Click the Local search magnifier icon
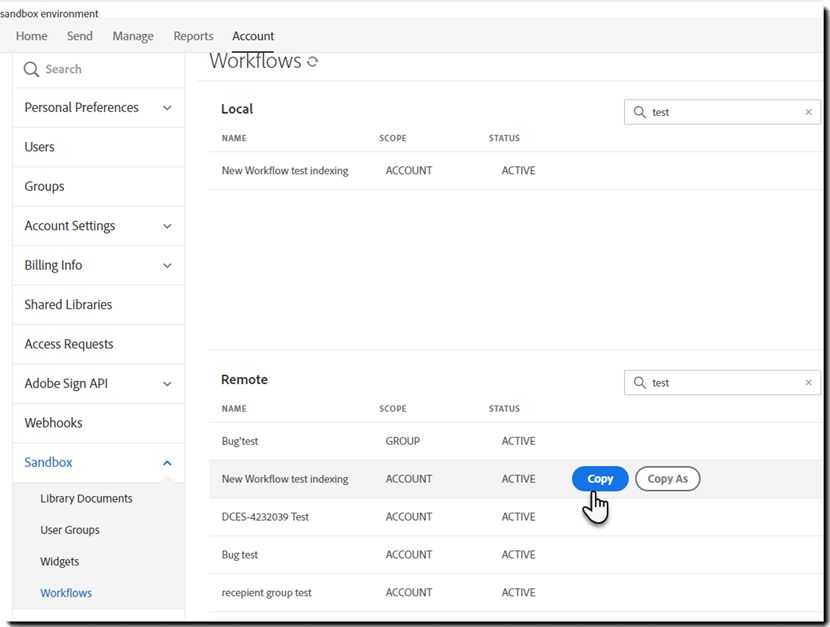This screenshot has height=627, width=830. click(x=639, y=112)
